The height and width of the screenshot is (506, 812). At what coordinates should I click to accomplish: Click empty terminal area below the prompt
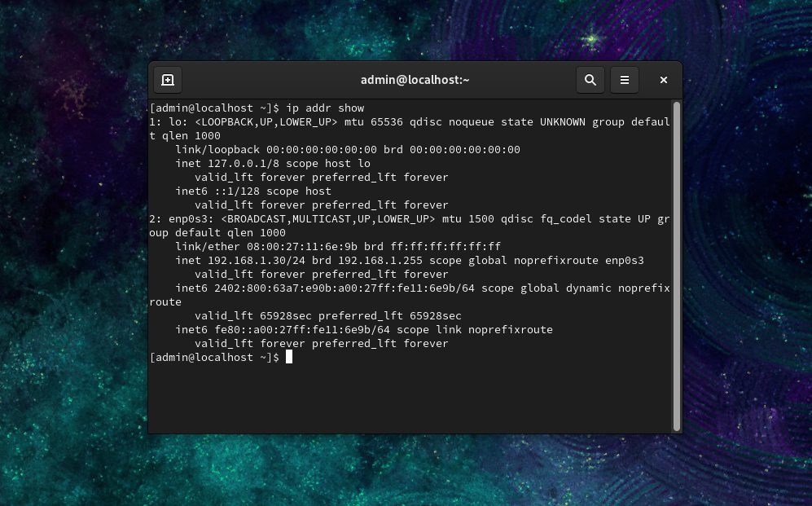[409, 398]
